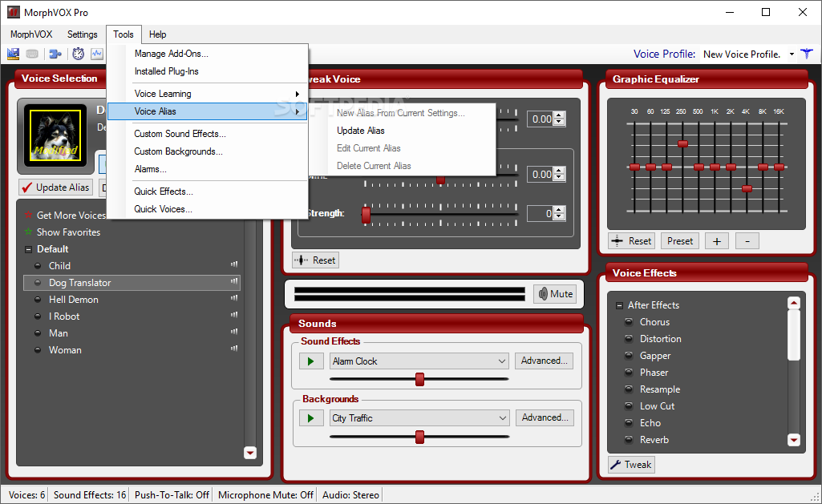Click the Backgrounds volume slider handle
The height and width of the screenshot is (504, 822).
tap(419, 437)
